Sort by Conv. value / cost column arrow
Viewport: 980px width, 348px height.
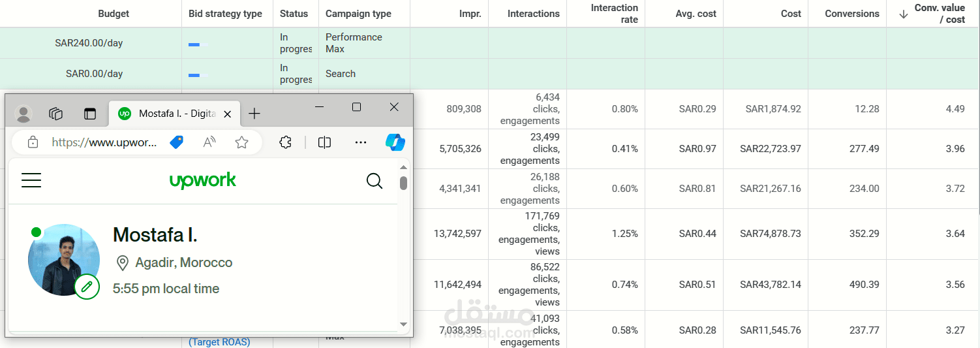tap(904, 14)
